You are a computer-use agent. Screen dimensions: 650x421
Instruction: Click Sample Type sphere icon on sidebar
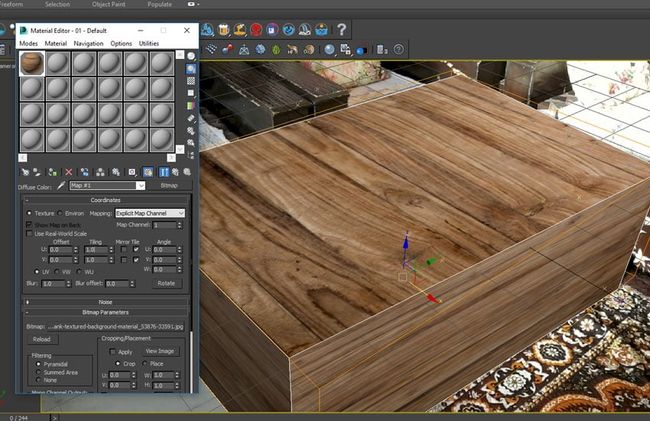pyautogui.click(x=191, y=56)
